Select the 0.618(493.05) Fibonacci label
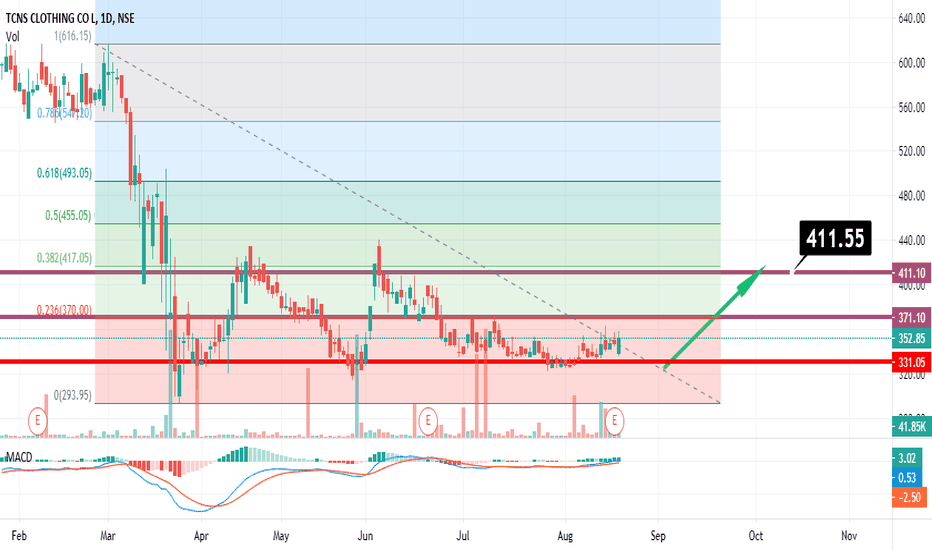The height and width of the screenshot is (550, 932). (x=64, y=173)
